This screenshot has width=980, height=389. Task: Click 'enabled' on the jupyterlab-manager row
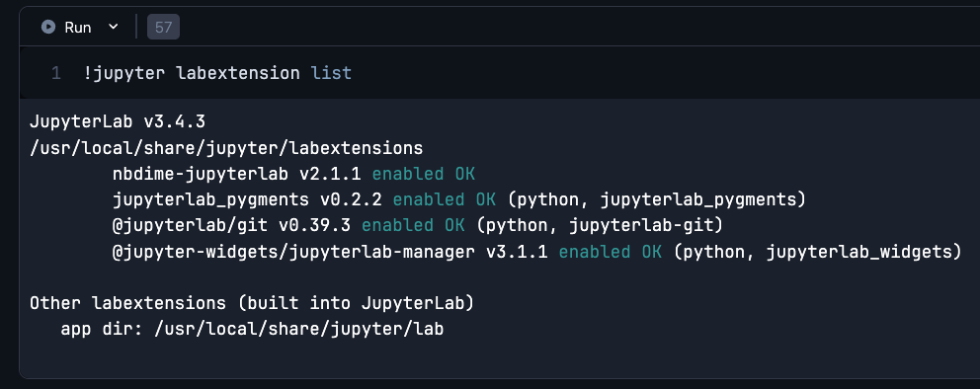coord(595,252)
